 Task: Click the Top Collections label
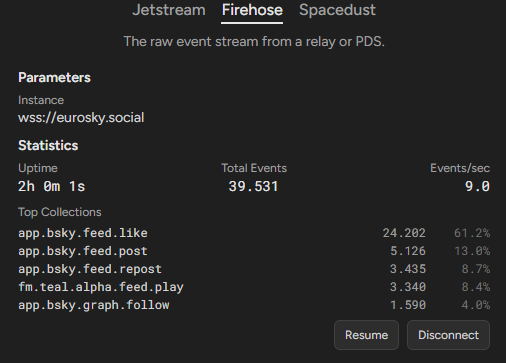pyautogui.click(x=60, y=212)
